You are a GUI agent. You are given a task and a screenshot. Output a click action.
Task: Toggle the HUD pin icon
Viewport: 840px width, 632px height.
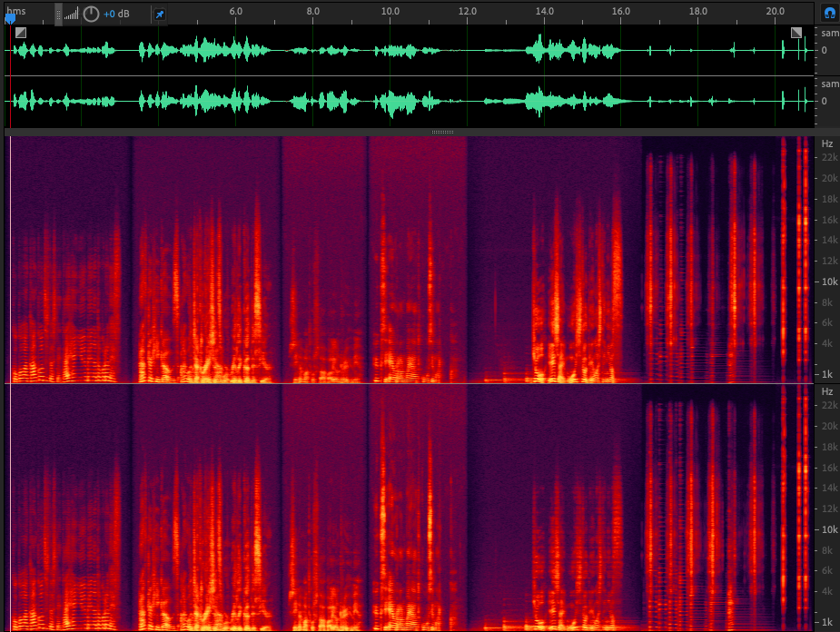pyautogui.click(x=160, y=14)
